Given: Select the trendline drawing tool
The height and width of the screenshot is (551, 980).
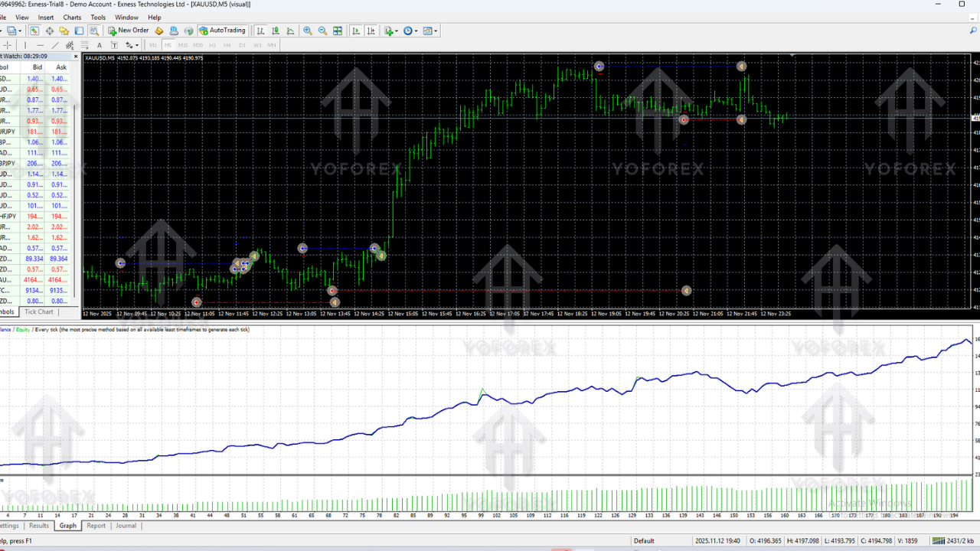Looking at the screenshot, I should (x=54, y=44).
